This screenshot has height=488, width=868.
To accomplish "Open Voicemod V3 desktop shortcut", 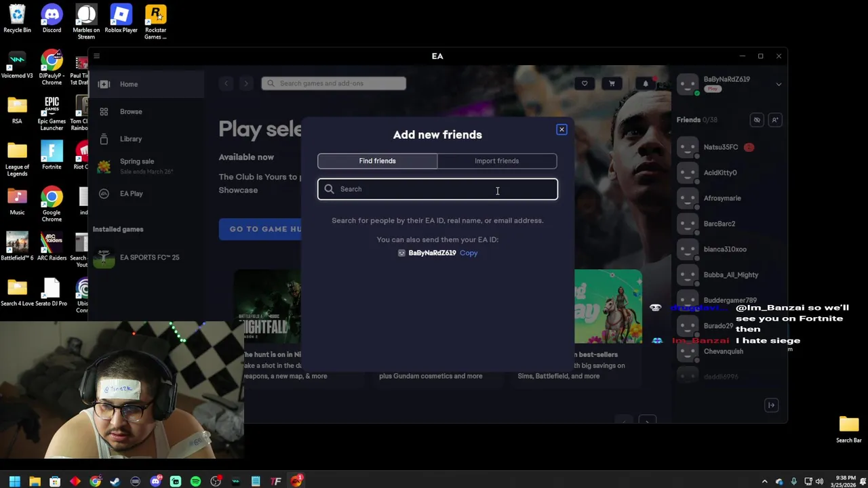I will click(x=17, y=64).
